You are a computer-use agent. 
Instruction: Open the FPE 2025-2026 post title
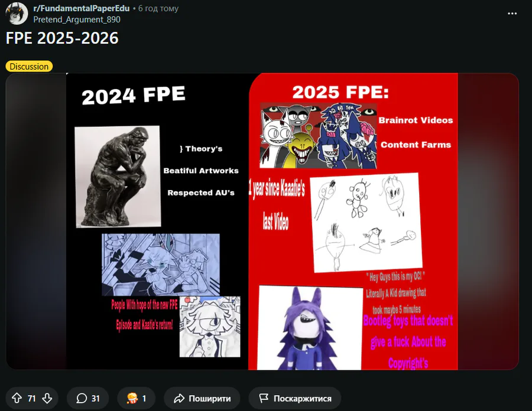62,38
